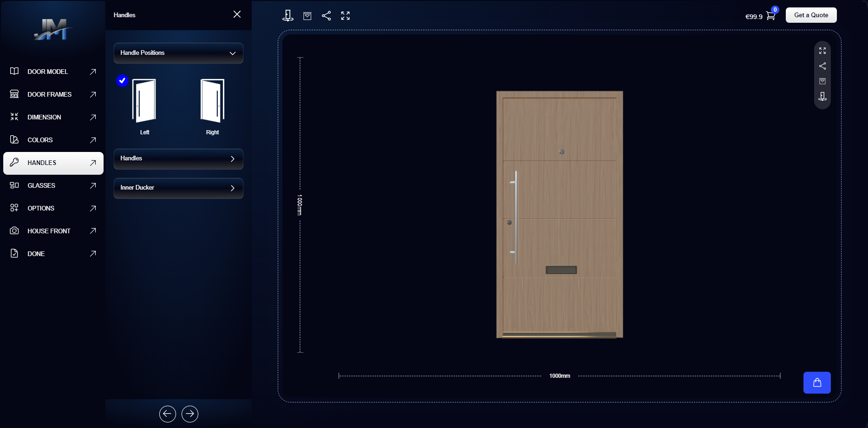Expand the Handles section
The height and width of the screenshot is (428, 868).
(178, 159)
